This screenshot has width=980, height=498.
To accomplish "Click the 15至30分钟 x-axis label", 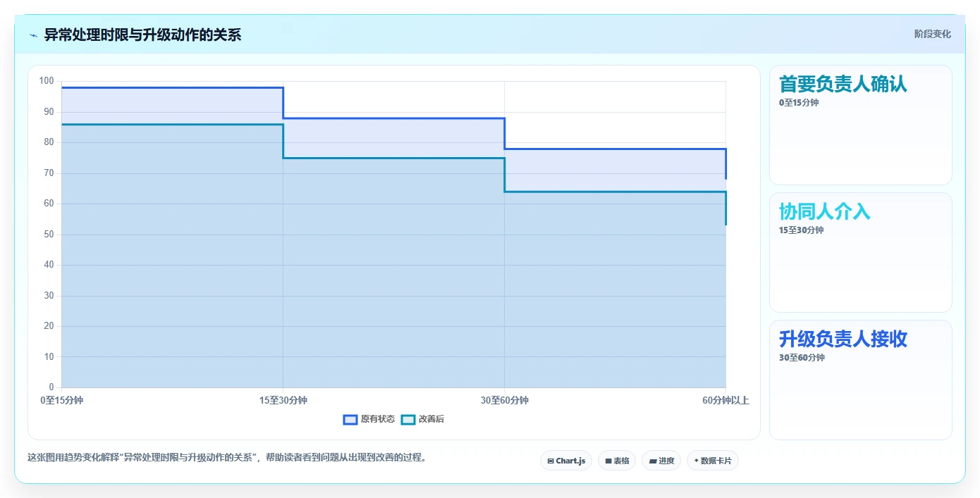I will point(283,400).
